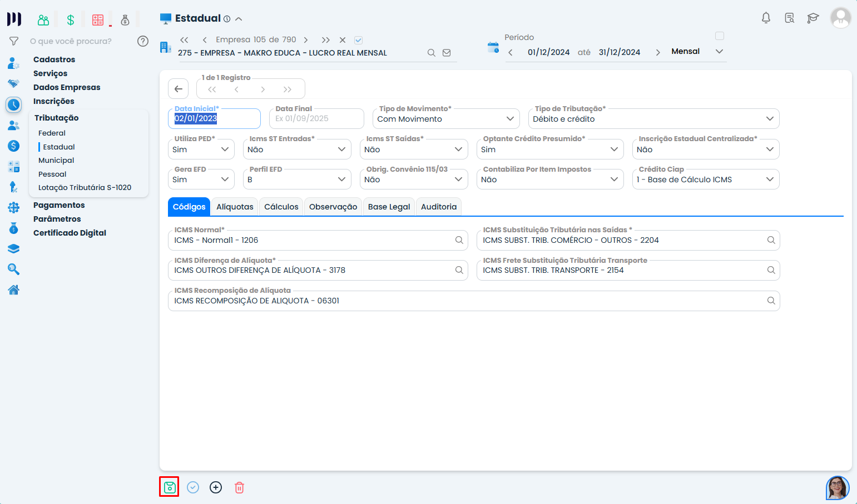The image size is (857, 504).
Task: Click the back arrow button
Action: click(178, 89)
